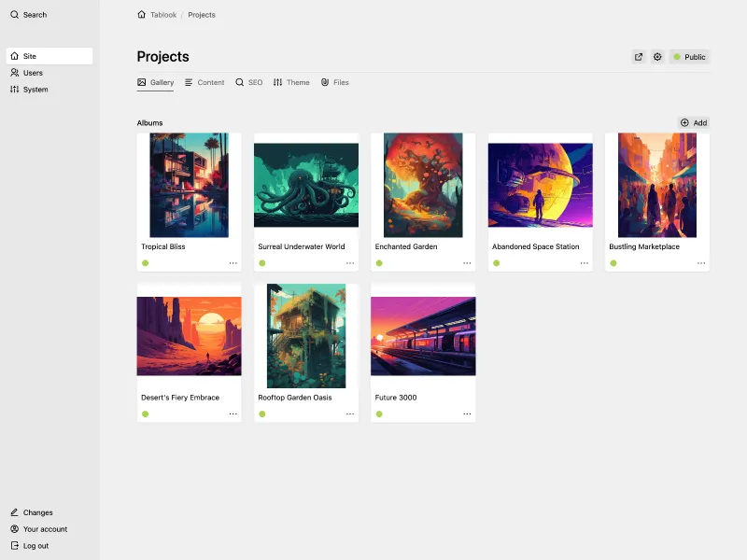Open the site in new window icon

(x=639, y=57)
